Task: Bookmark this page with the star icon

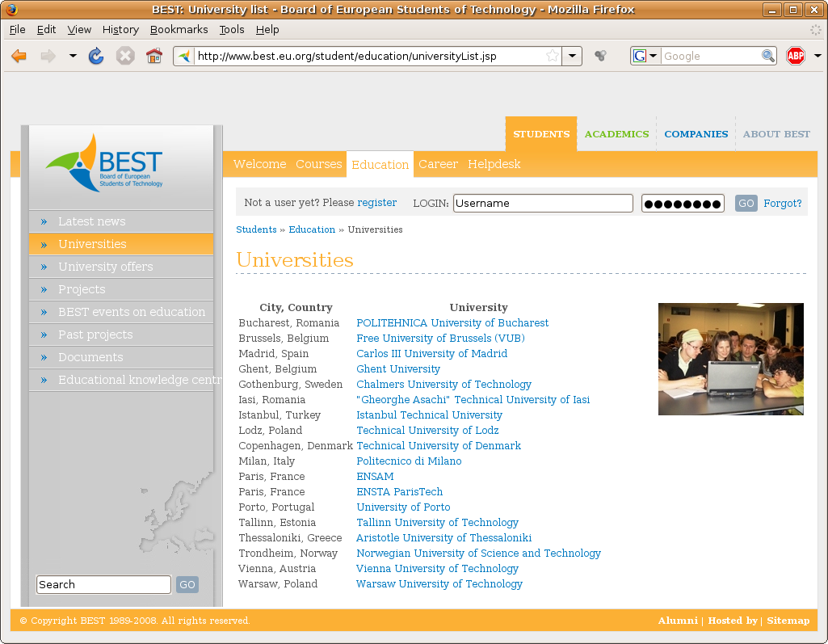Action: coord(553,56)
